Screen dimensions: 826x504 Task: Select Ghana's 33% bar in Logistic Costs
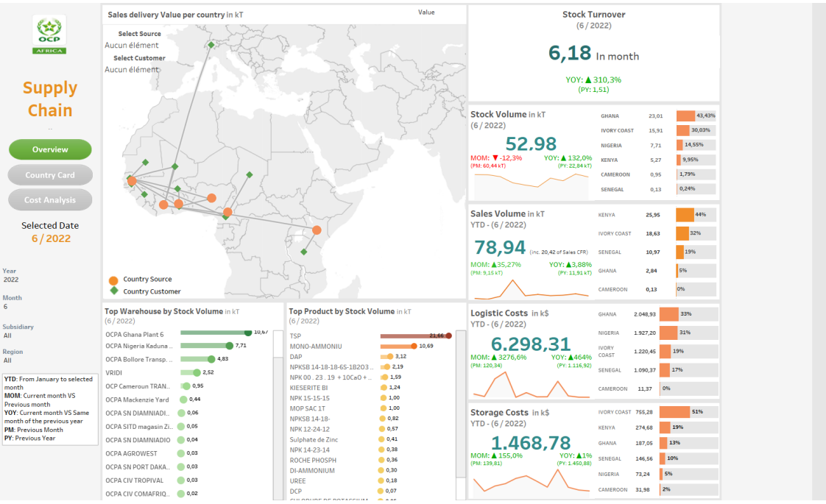point(669,314)
